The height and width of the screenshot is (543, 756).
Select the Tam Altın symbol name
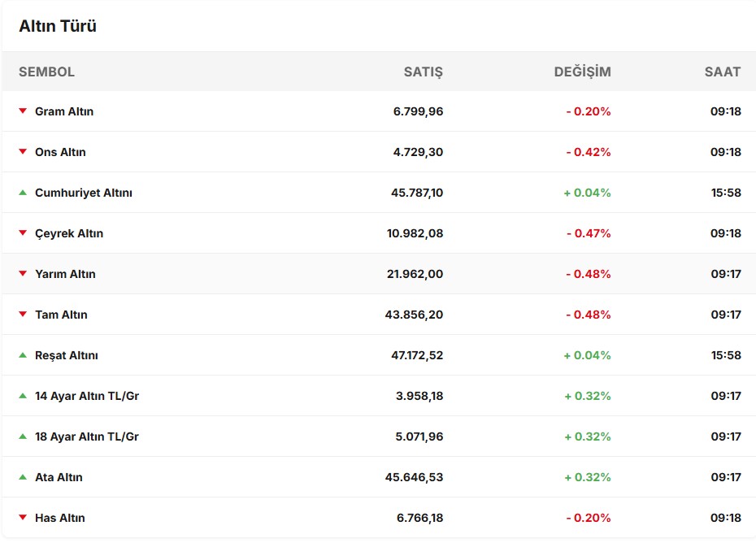(61, 315)
